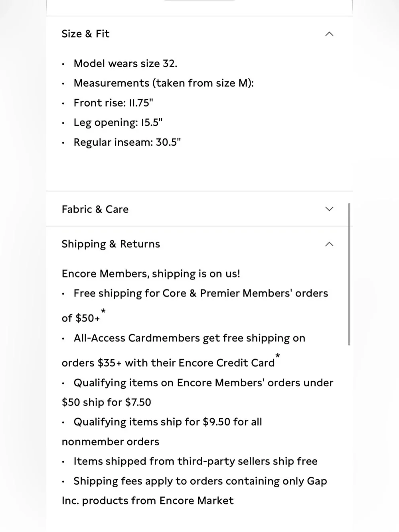The height and width of the screenshot is (532, 399).
Task: Click the drag handle at the top
Action: [199, 0]
